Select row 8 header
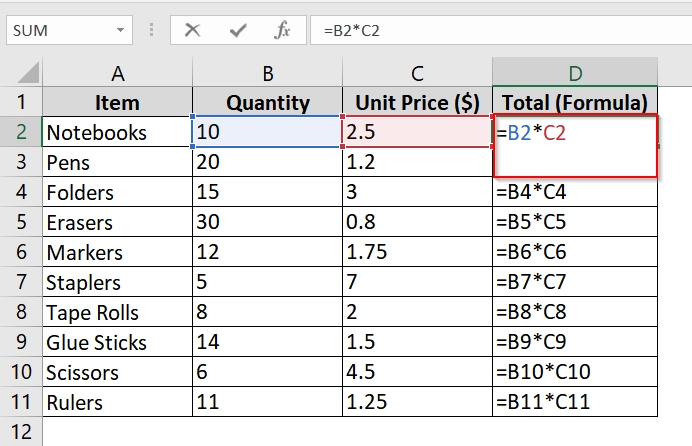Viewport: 692px width, 446px height. pos(21,312)
